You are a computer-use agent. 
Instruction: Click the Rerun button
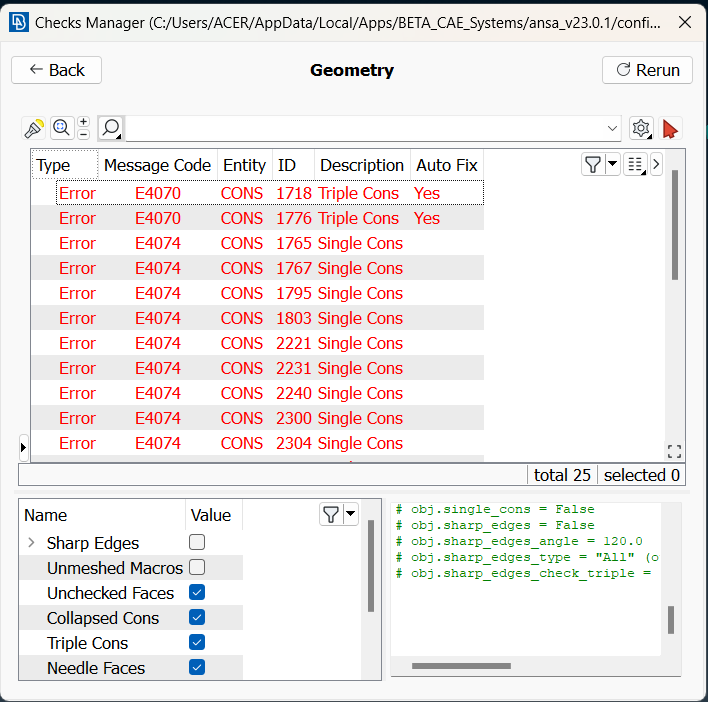(647, 70)
